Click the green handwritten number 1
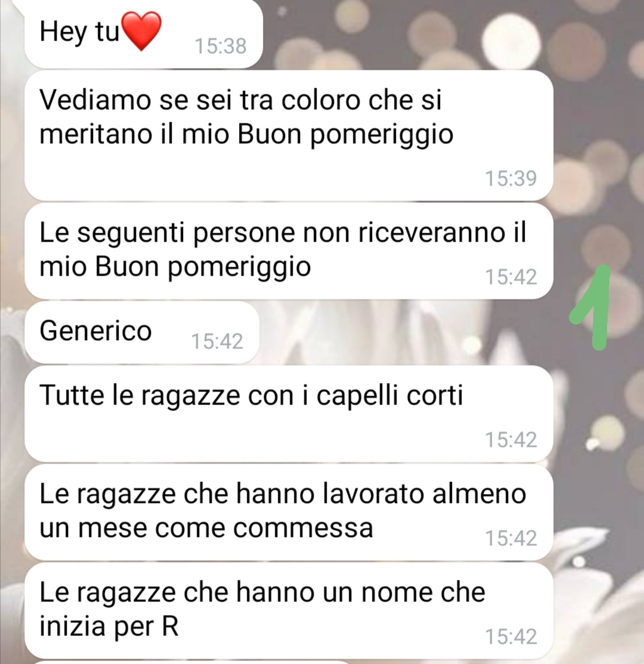644x664 pixels. point(591,308)
